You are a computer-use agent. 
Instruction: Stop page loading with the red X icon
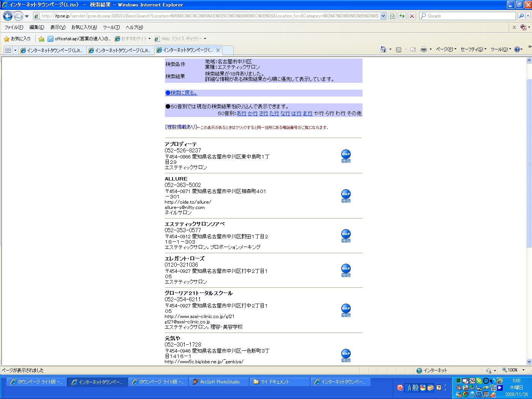[x=412, y=16]
